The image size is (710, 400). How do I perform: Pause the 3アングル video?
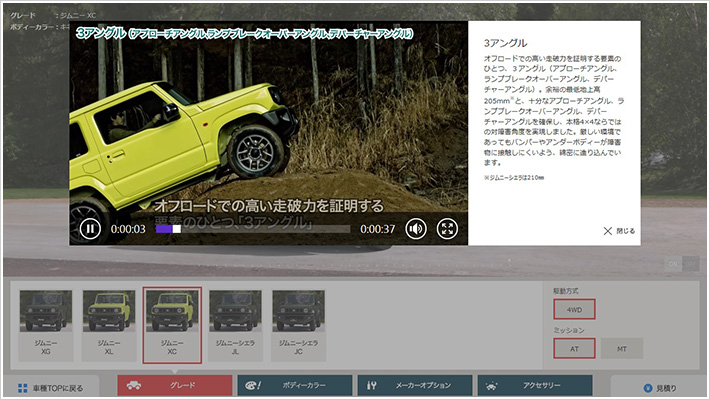pos(90,229)
